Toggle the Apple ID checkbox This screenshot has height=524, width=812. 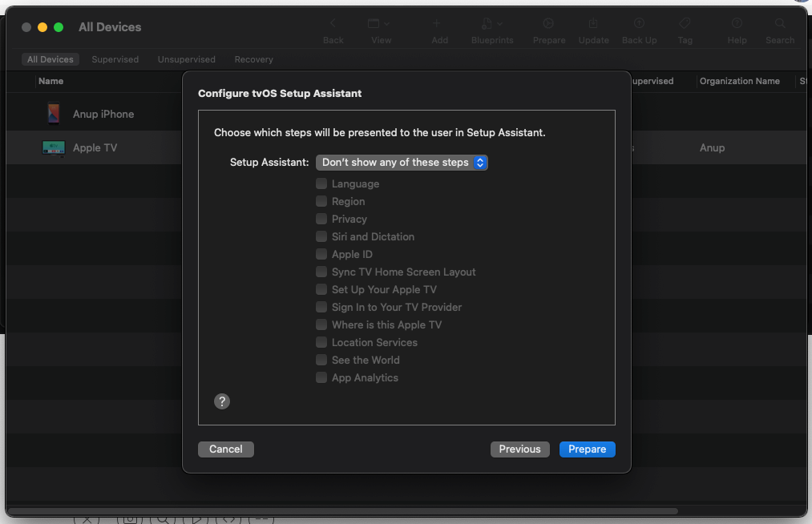[321, 254]
